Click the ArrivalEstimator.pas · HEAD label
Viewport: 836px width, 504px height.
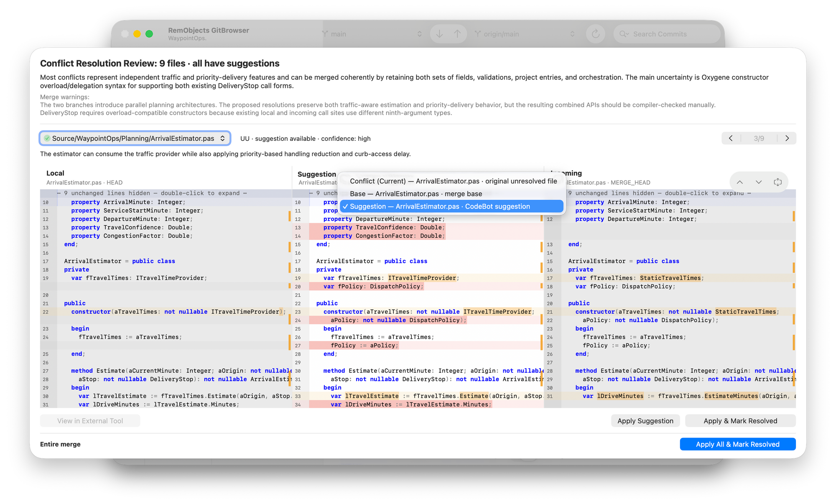pos(84,183)
